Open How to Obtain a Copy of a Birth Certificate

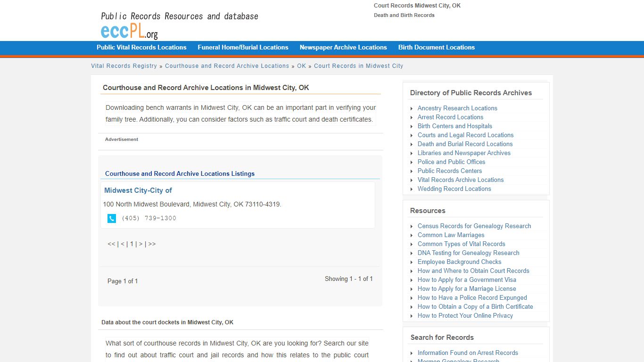pyautogui.click(x=475, y=307)
